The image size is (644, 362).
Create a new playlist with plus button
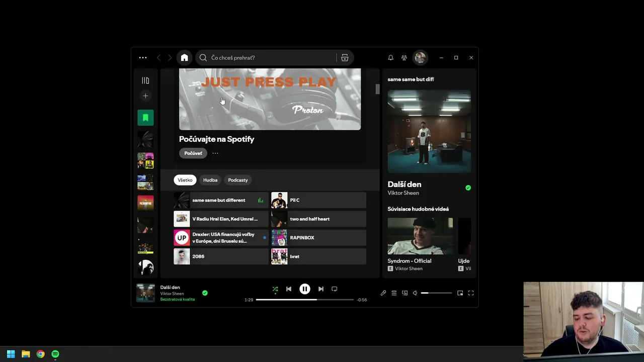[x=145, y=96]
